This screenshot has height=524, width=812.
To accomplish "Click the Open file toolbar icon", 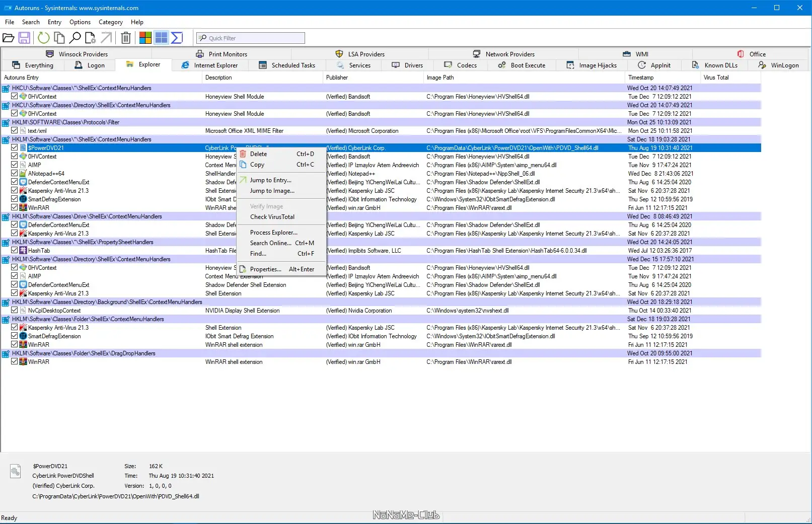I will [9, 38].
